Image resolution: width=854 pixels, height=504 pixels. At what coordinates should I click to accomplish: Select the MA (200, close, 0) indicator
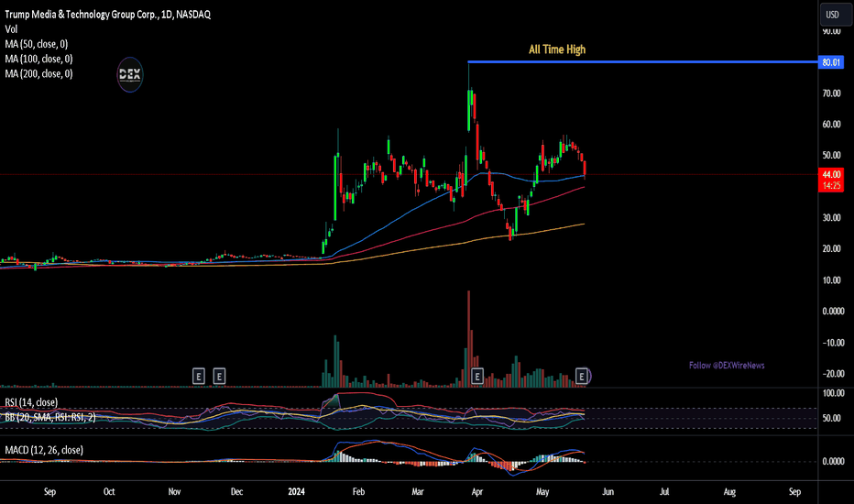38,73
